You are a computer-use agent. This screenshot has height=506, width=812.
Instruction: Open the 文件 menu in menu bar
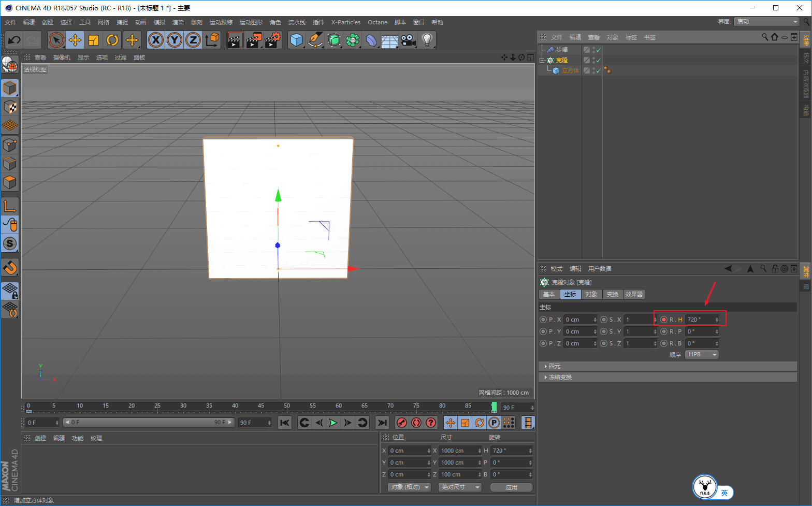tap(10, 22)
